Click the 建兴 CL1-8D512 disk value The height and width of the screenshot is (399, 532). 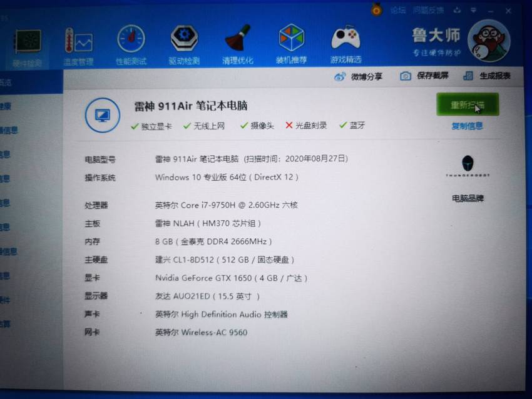coord(225,260)
